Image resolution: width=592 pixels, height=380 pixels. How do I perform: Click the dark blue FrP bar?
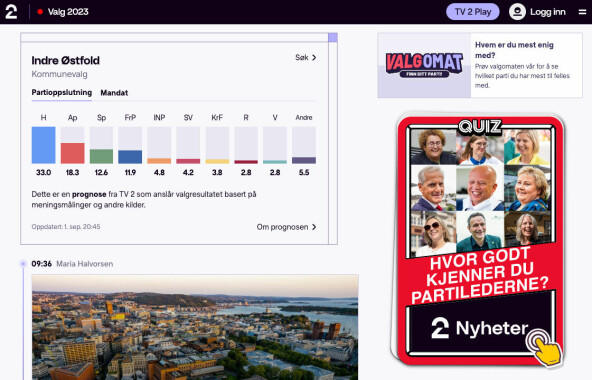[130, 157]
